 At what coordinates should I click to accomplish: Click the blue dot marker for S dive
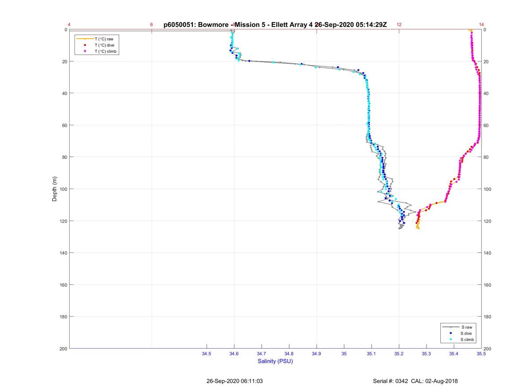point(450,333)
